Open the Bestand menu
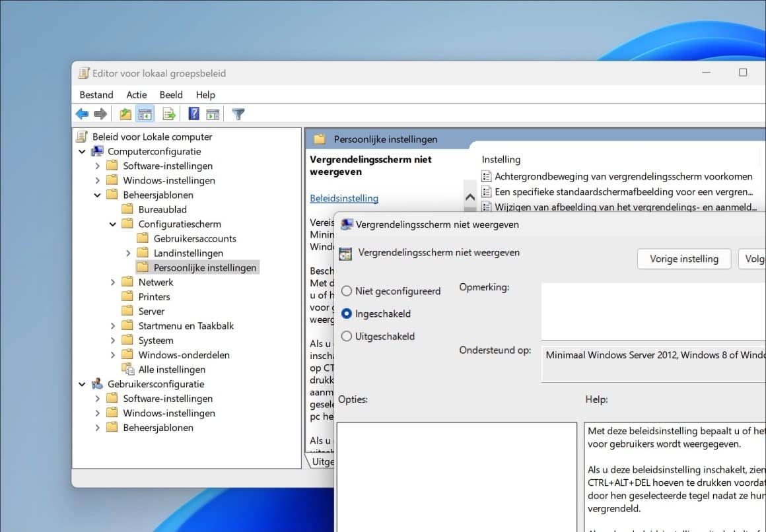The width and height of the screenshot is (766, 532). click(96, 94)
